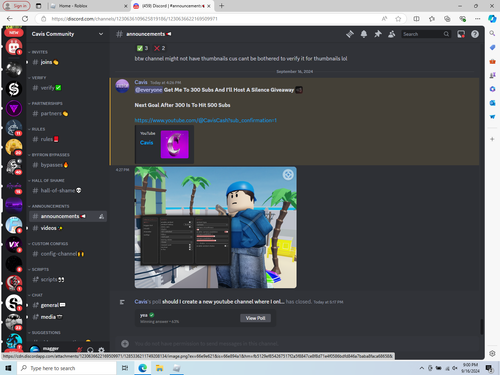500x375 pixels.
Task: Open the verify channel
Action: [x=68, y=88]
